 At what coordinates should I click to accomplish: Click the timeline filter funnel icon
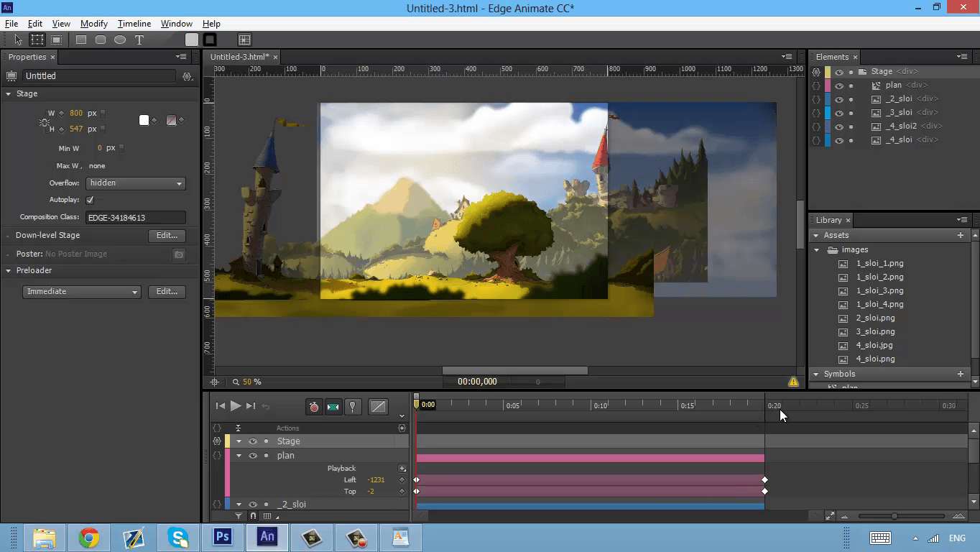pyautogui.click(x=239, y=516)
